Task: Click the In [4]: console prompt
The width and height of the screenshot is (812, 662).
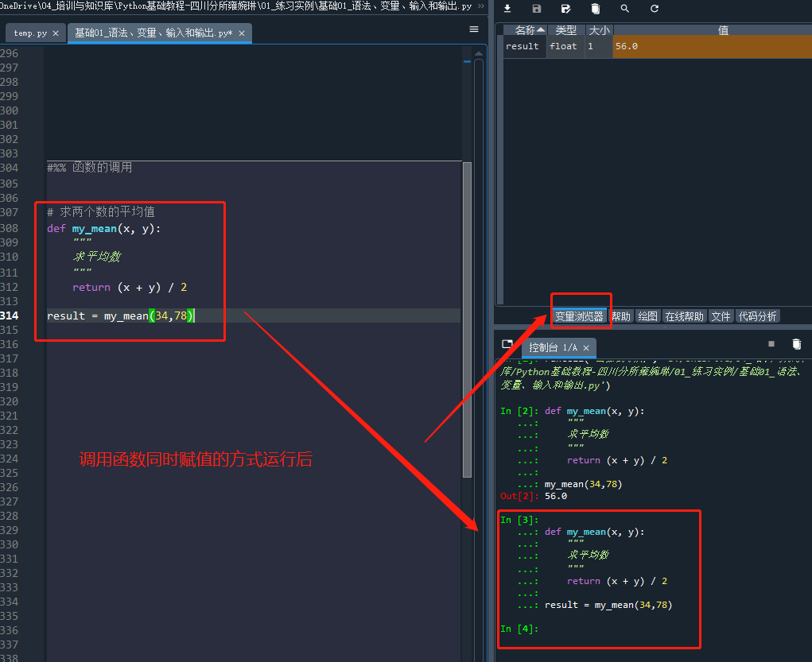Action: pyautogui.click(x=519, y=629)
